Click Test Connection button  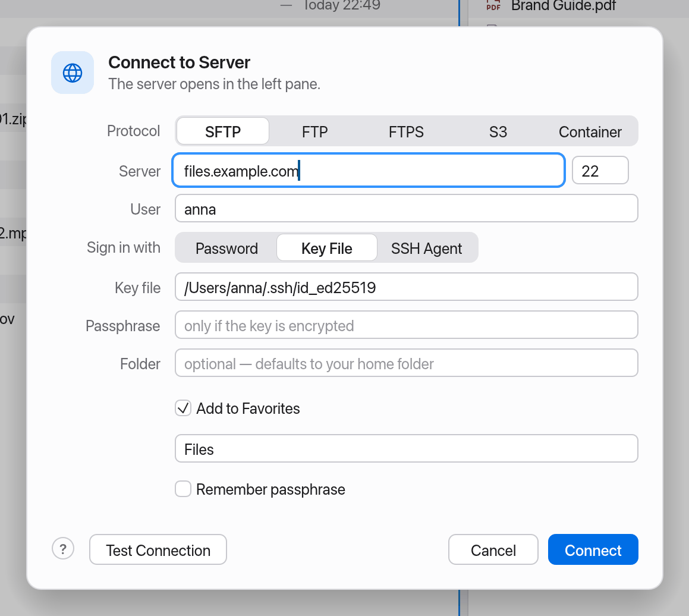click(x=158, y=549)
